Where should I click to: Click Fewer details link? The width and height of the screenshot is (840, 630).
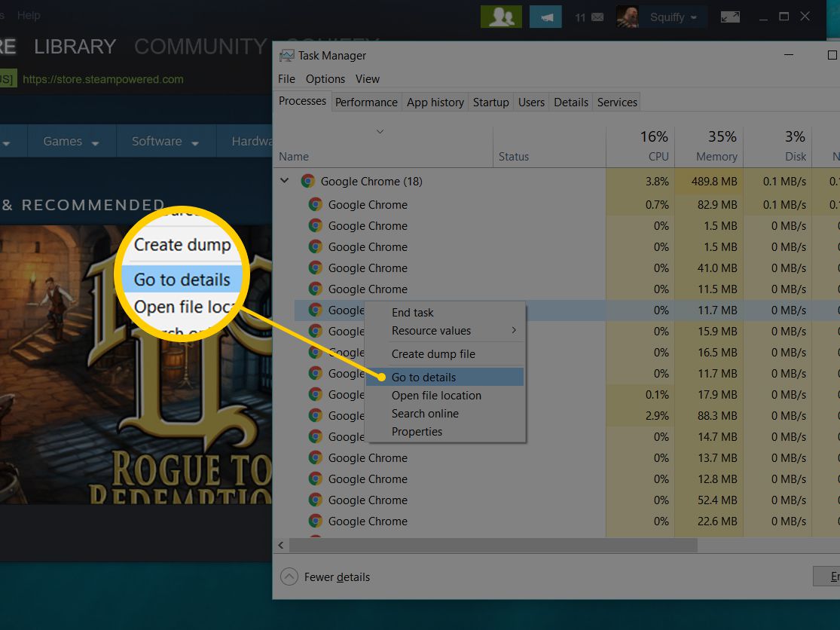pyautogui.click(x=337, y=577)
